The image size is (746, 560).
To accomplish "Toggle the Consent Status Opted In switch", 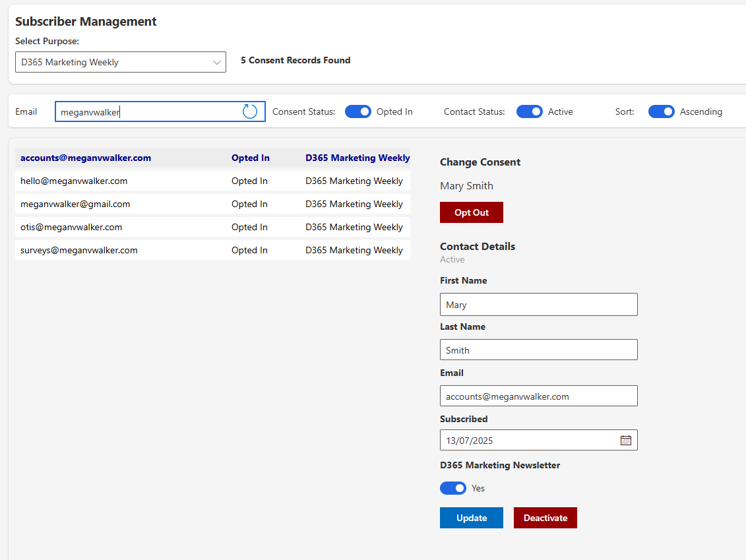I will [x=358, y=111].
